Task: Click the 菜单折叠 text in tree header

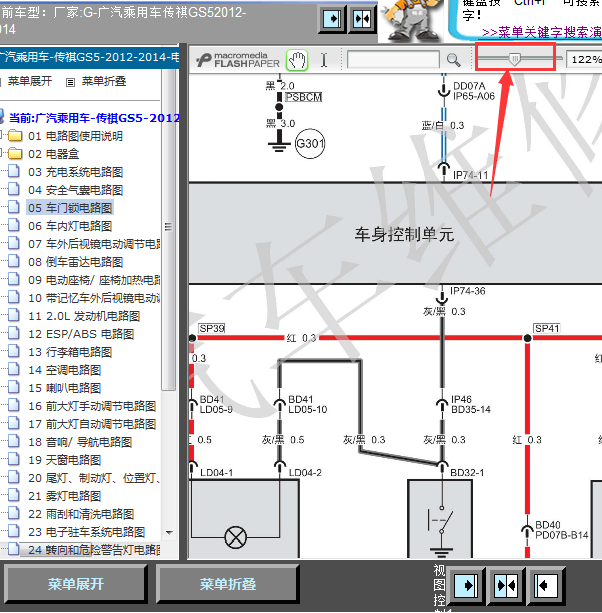Action: pos(104,81)
